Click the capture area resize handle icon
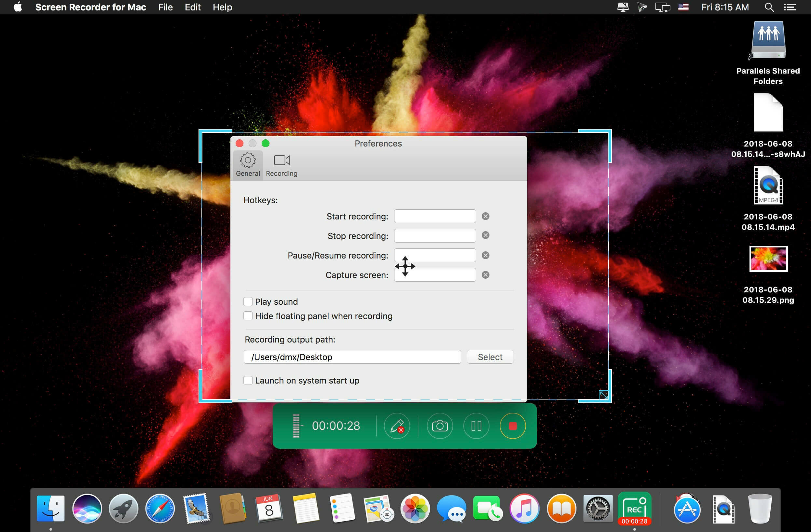811x532 pixels. click(x=603, y=395)
